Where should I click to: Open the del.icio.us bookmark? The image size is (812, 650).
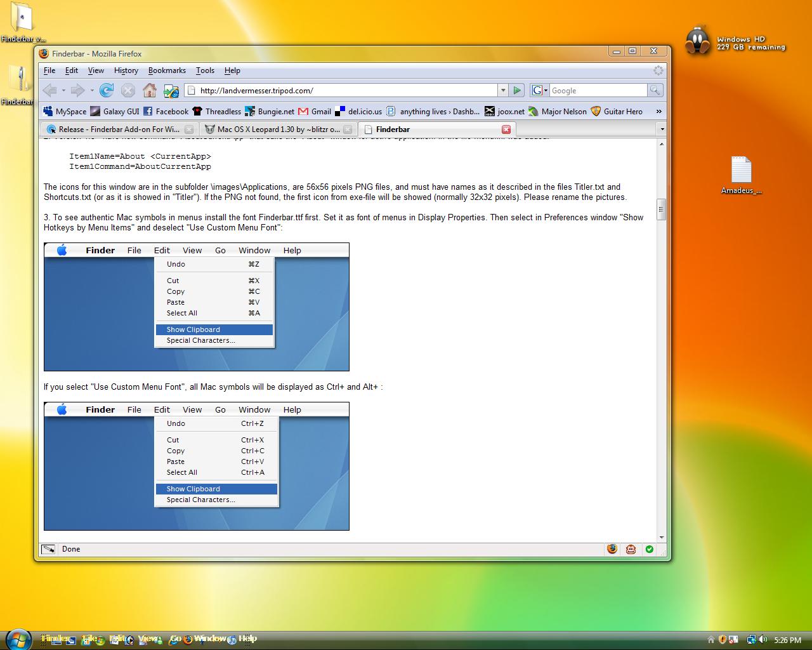(x=358, y=111)
